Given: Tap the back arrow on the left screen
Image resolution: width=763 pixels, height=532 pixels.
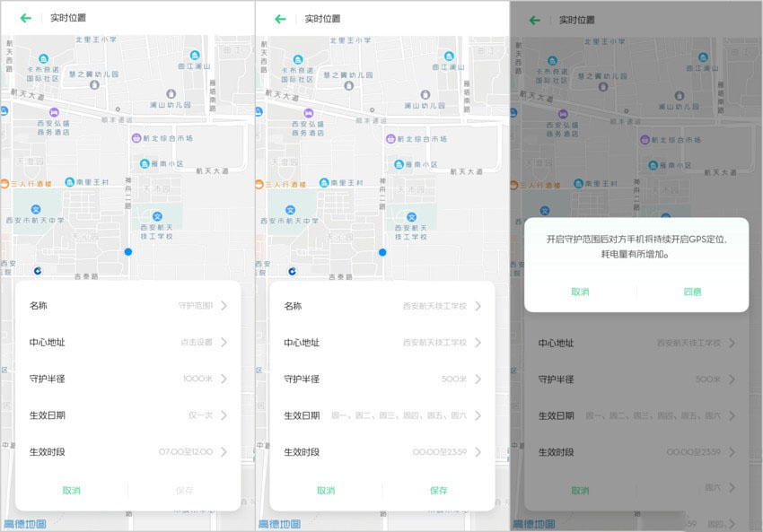Looking at the screenshot, I should click(25, 18).
